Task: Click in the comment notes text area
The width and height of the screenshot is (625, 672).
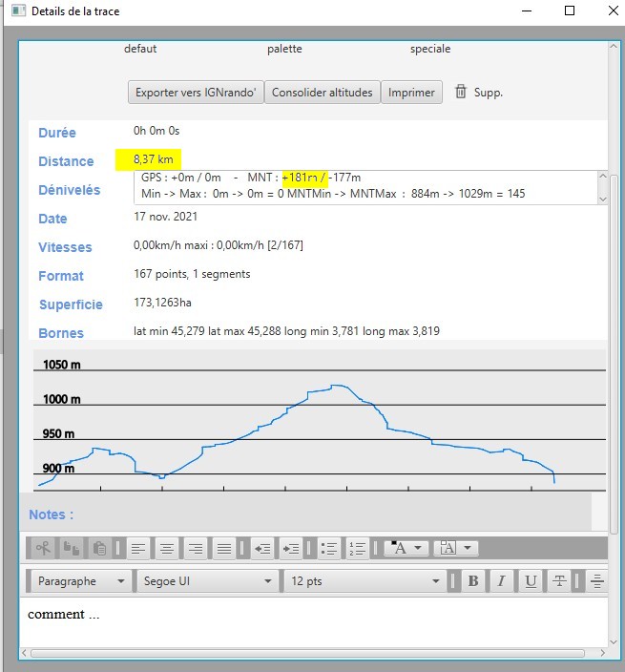Action: [x=305, y=620]
